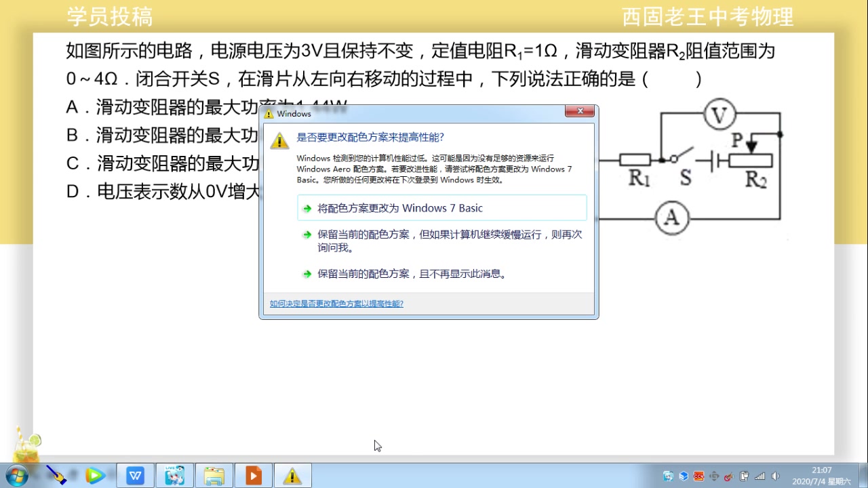Open the gray arrows tray icon

point(713,476)
